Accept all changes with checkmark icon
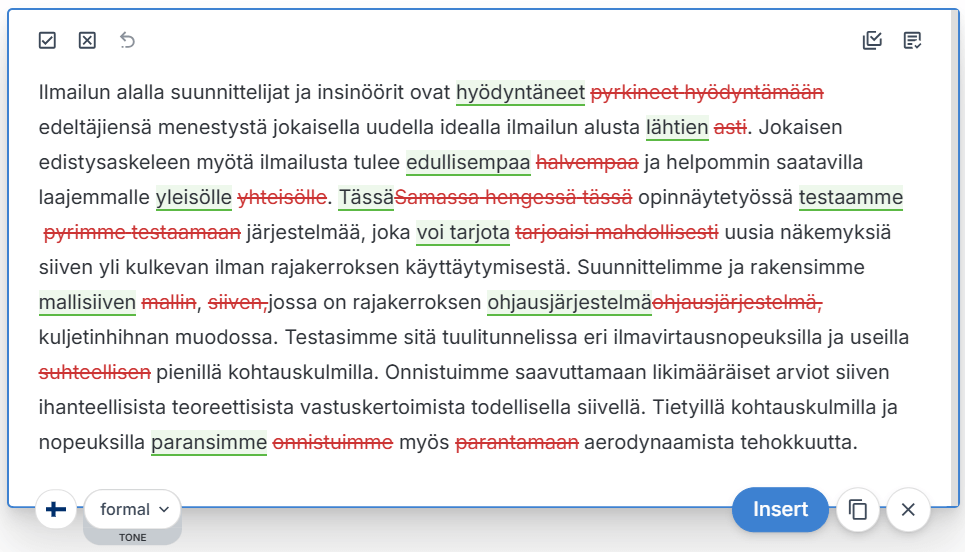Viewport: 965px width, 552px height. 47,40
